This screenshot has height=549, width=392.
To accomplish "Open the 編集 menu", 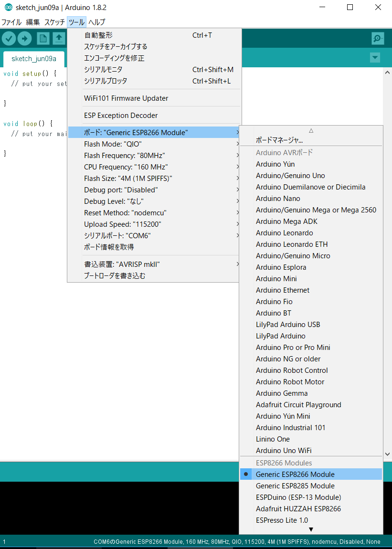I will (33, 22).
